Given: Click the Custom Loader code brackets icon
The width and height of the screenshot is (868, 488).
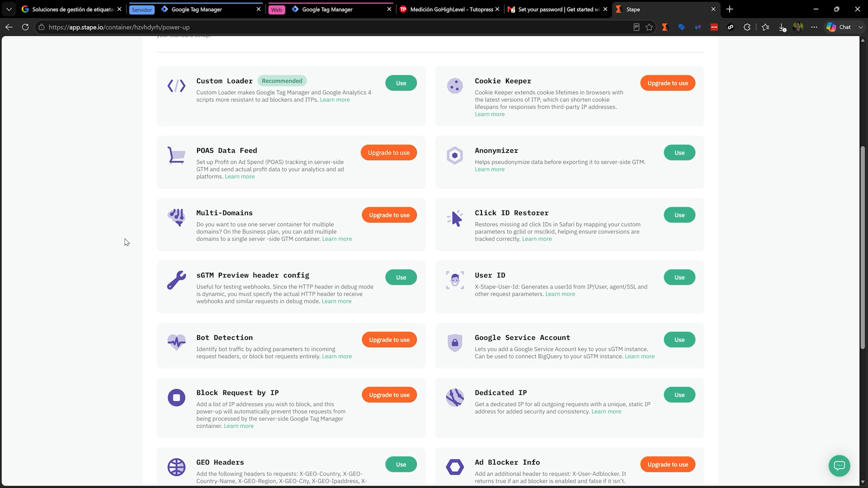Looking at the screenshot, I should point(176,86).
